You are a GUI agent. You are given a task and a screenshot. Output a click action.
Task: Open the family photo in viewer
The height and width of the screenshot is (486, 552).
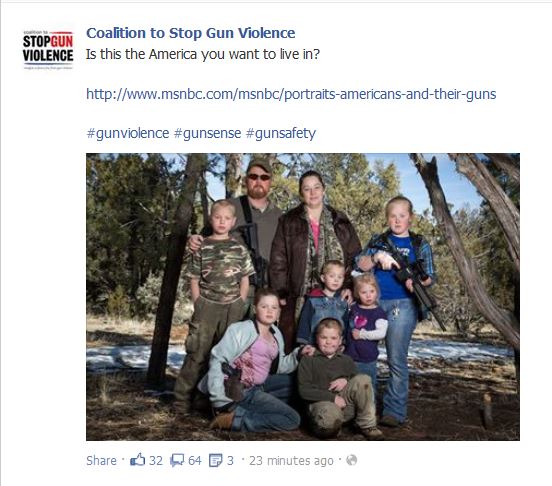303,297
